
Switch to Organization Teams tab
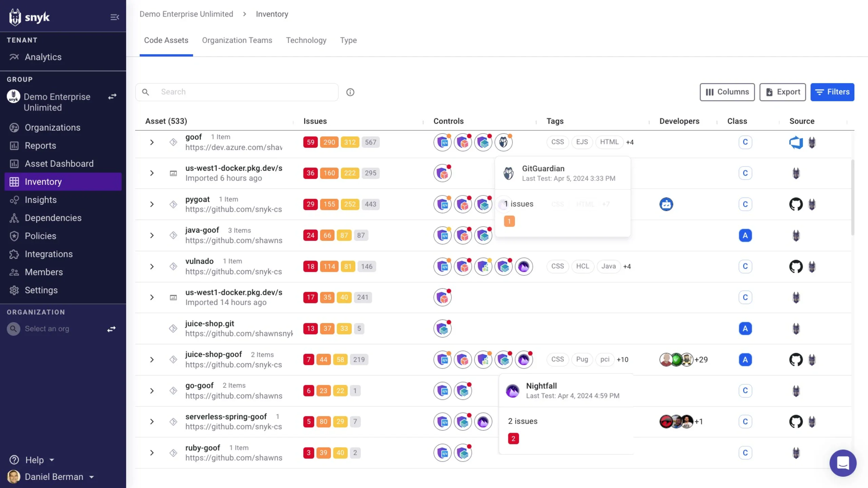click(x=237, y=40)
